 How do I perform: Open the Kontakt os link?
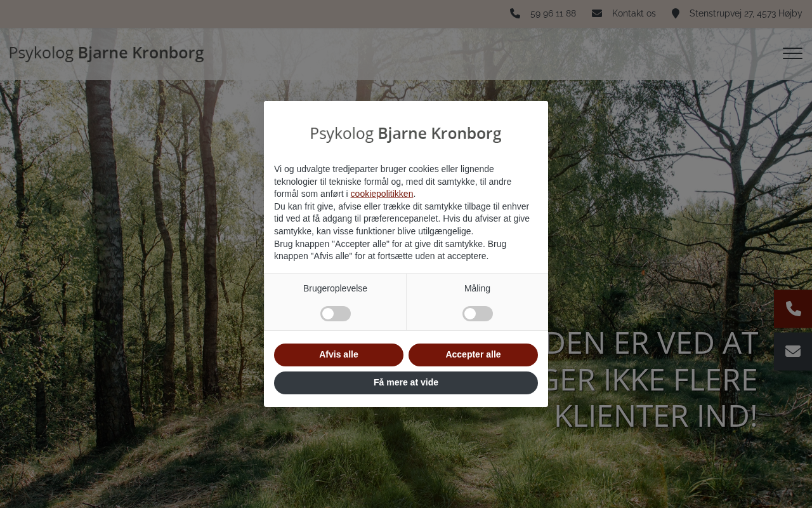coord(634,13)
